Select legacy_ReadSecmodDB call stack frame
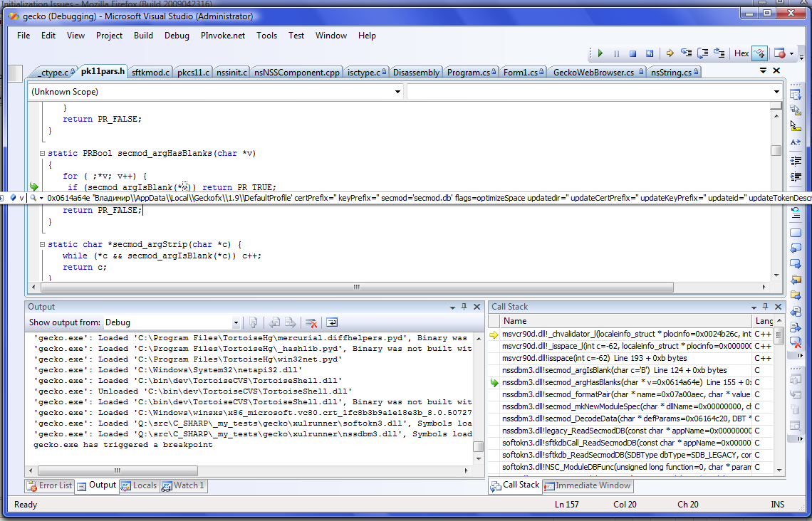The image size is (812, 521). (x=630, y=431)
